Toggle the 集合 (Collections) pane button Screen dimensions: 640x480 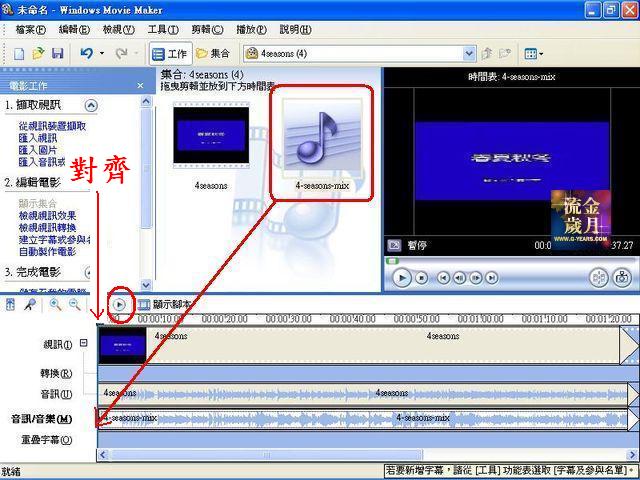tap(213, 53)
